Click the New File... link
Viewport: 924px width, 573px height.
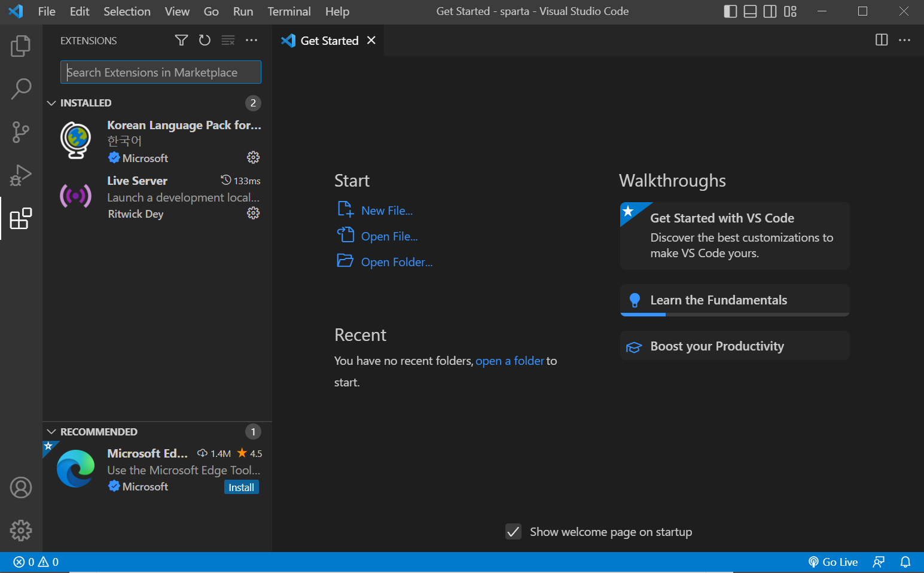[x=387, y=211]
